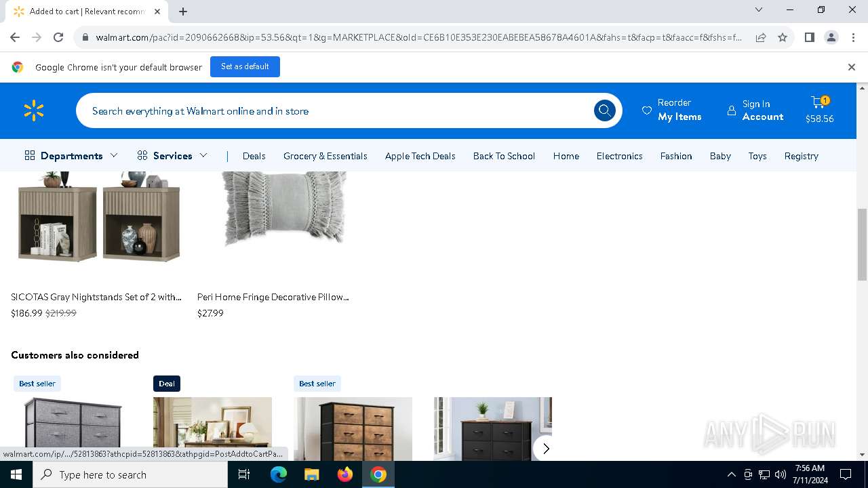This screenshot has width=868, height=488.
Task: Open the Home category
Action: click(x=566, y=156)
